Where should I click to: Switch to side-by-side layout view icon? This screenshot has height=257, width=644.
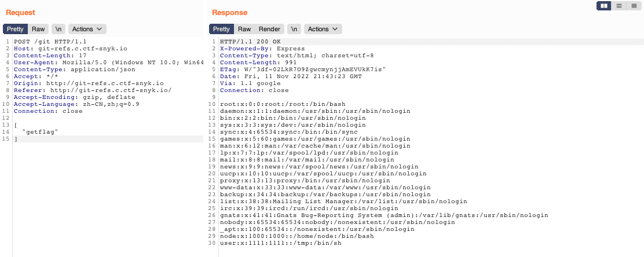pos(603,6)
